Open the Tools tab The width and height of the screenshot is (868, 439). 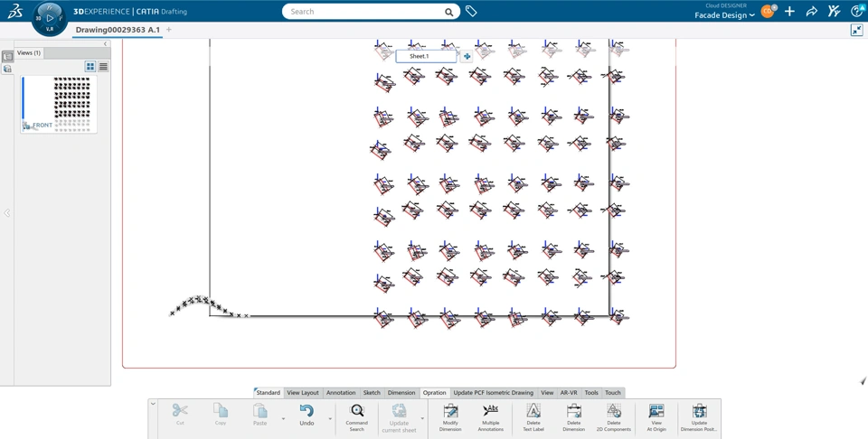(x=591, y=393)
